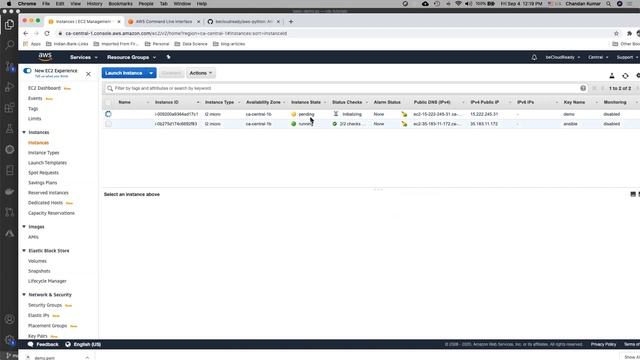Reload the browser page
The image size is (640, 360).
pyautogui.click(x=47, y=33)
